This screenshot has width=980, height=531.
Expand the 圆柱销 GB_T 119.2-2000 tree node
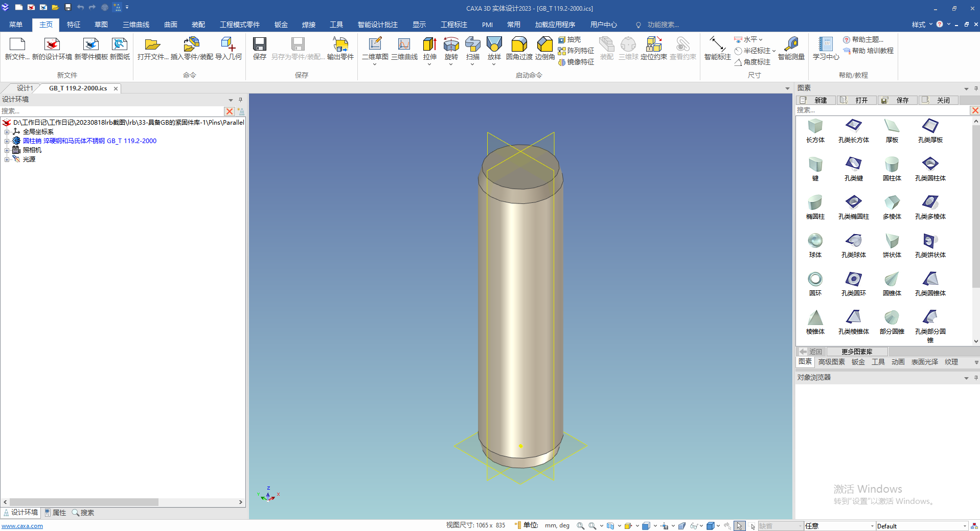click(x=7, y=141)
